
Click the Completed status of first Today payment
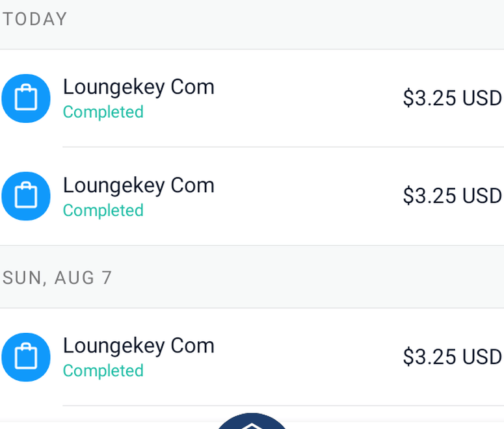(103, 112)
